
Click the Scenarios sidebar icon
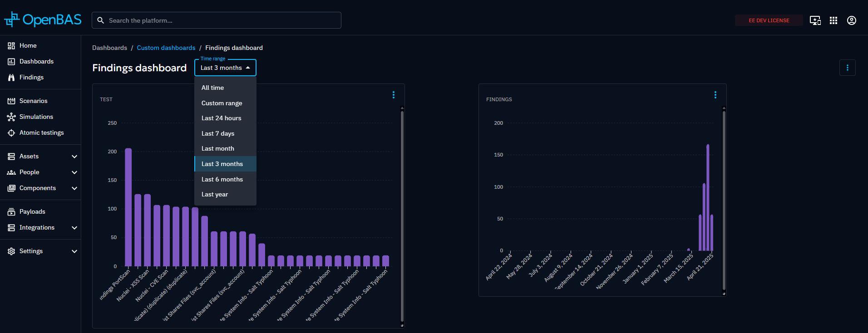[11, 101]
